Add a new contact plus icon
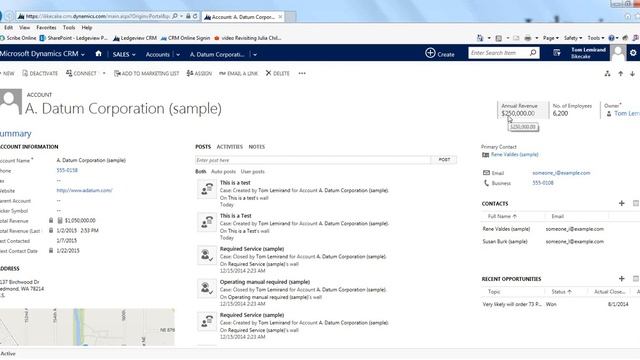The height and width of the screenshot is (360, 640). coord(622,203)
